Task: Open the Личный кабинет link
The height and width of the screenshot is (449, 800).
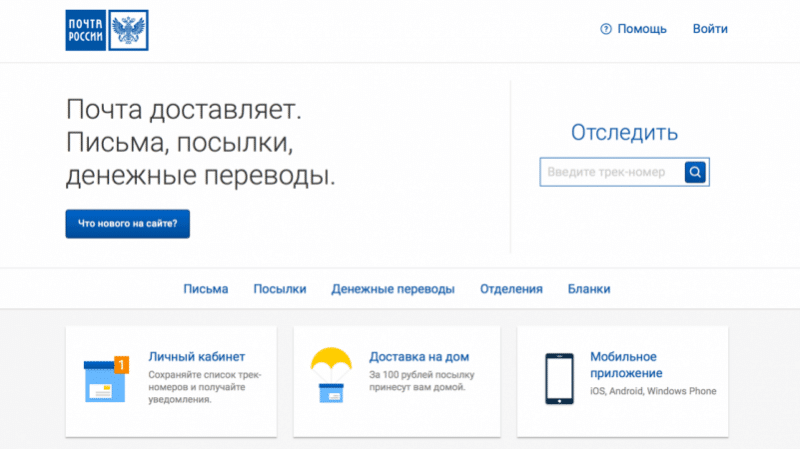Action: coord(196,357)
